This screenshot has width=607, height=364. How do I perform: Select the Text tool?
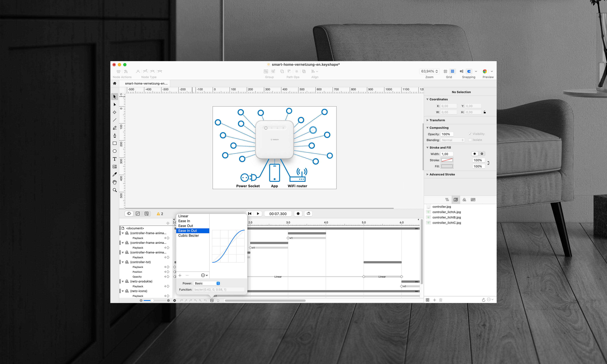(115, 159)
